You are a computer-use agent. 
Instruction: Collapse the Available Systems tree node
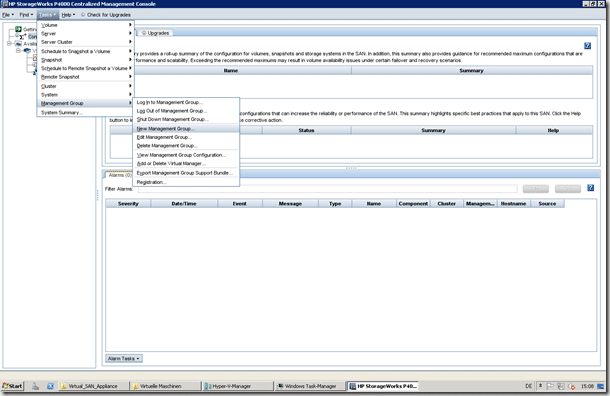click(x=9, y=44)
